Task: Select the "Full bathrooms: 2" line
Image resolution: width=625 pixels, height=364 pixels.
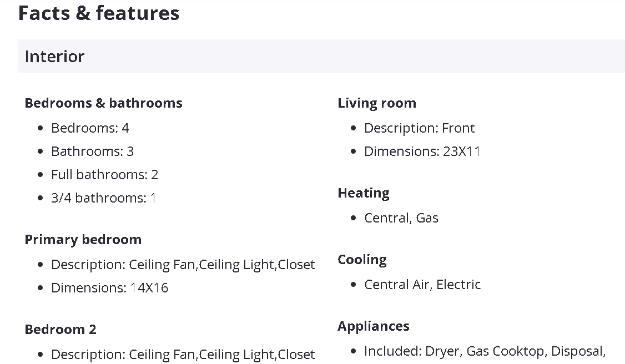Action: 104,175
